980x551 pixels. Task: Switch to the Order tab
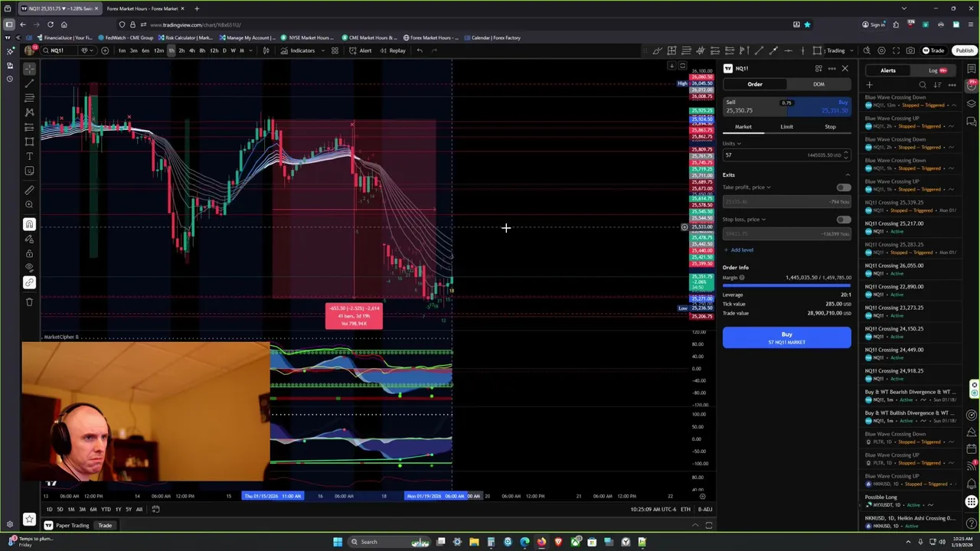(x=755, y=84)
